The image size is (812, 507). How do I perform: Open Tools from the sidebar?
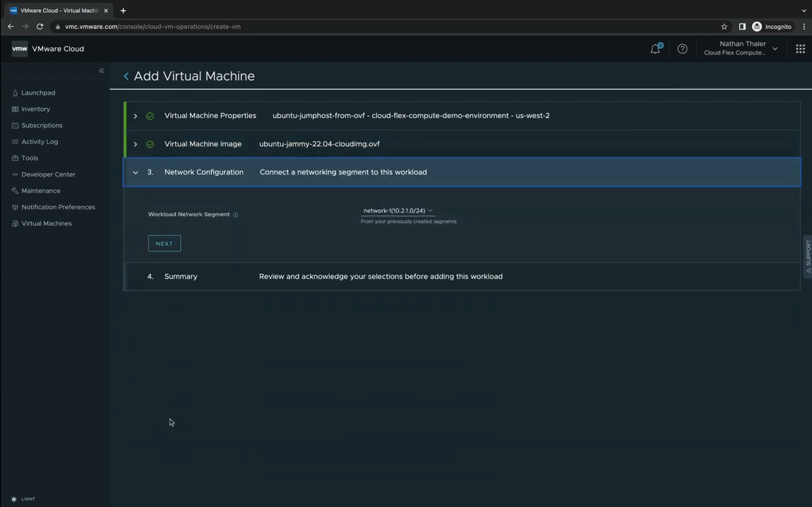[x=30, y=158]
